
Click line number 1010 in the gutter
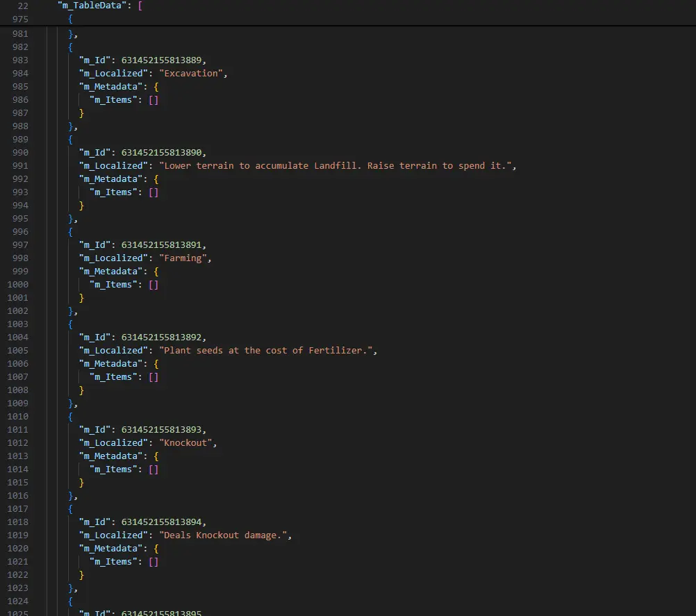point(18,416)
